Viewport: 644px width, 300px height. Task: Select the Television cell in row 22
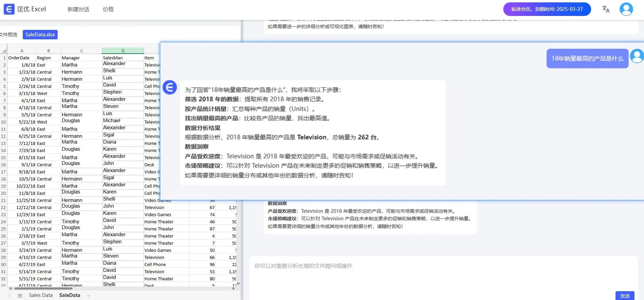[167, 207]
